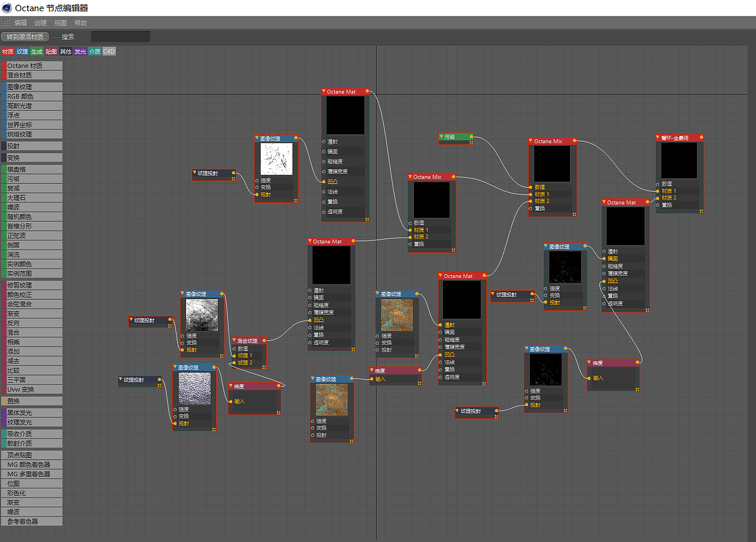Select 参考着色器 in the node list

[32, 521]
